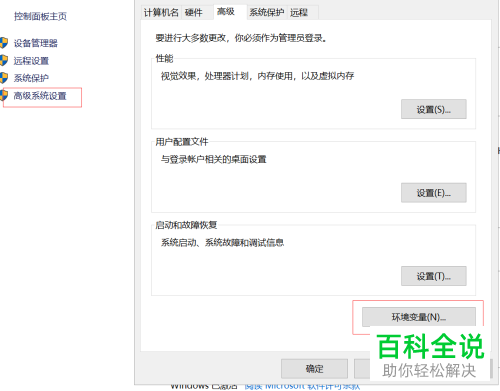Open 控制面板主页 link
The width and height of the screenshot is (500, 391).
click(x=40, y=16)
